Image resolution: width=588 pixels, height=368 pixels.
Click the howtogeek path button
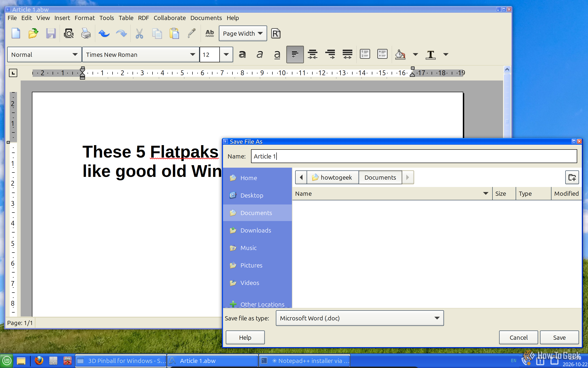pos(332,177)
